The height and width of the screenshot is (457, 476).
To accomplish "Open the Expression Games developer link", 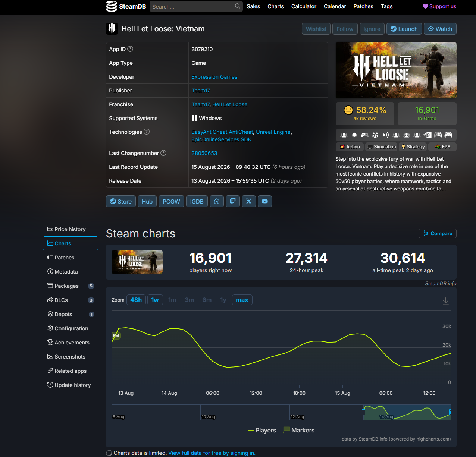I will pos(214,77).
